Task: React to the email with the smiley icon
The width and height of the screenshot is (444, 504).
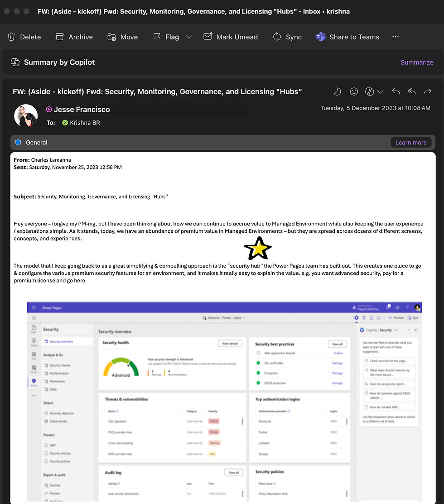Action: pos(354,91)
